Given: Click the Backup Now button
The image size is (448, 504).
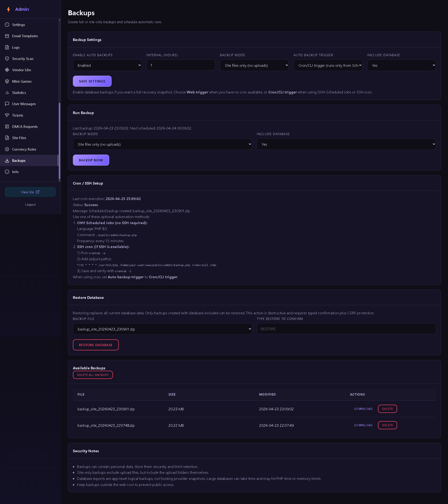Looking at the screenshot, I should 91,160.
